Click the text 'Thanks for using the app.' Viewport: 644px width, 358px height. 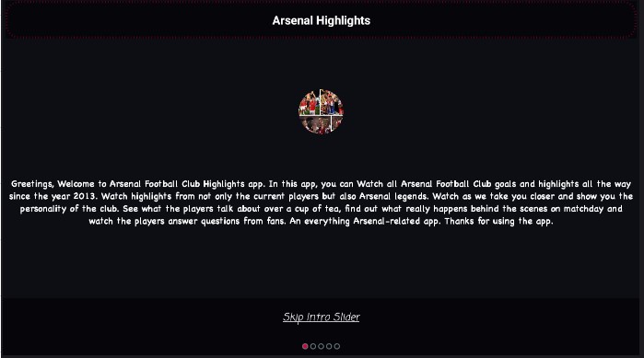click(x=498, y=222)
